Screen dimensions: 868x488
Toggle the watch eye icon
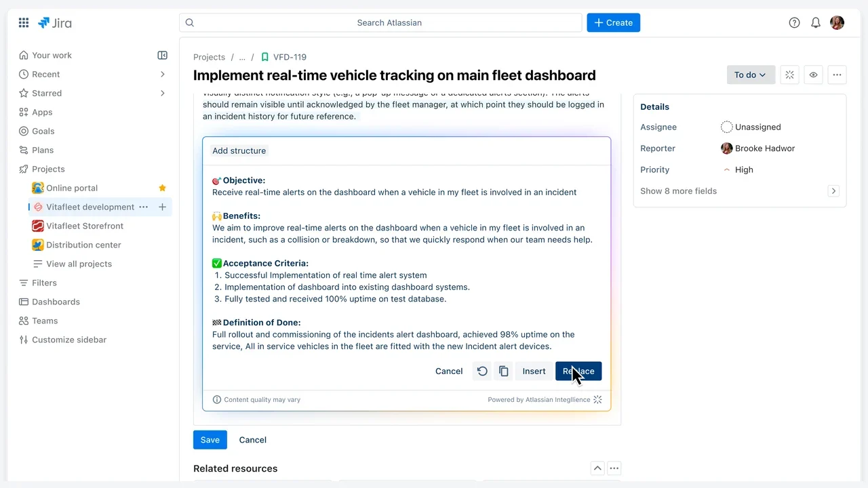click(813, 75)
